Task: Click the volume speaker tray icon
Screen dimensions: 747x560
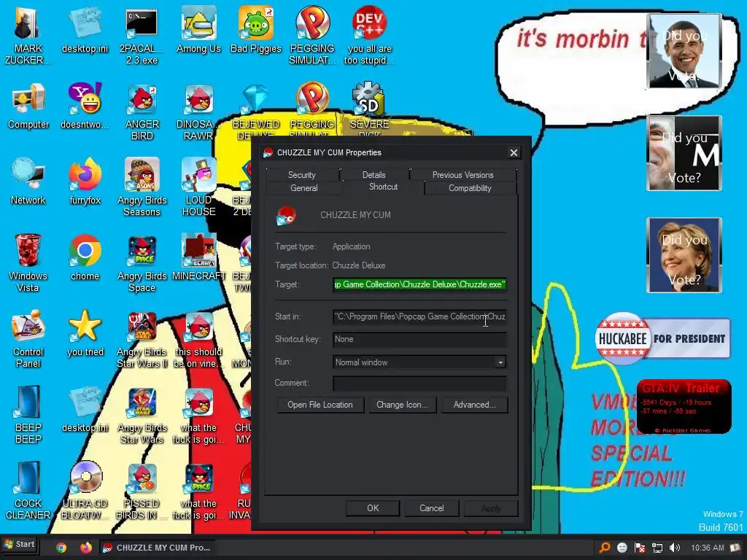Action: click(x=675, y=548)
